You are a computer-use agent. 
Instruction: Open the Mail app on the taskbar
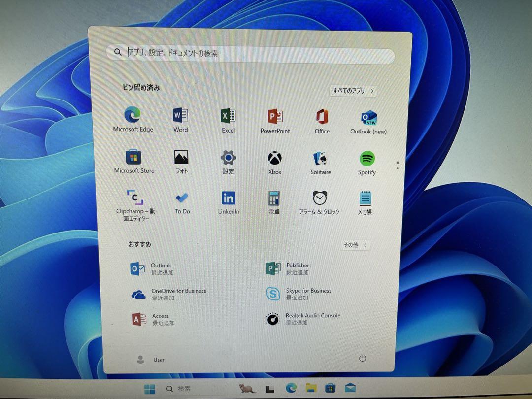(x=350, y=388)
